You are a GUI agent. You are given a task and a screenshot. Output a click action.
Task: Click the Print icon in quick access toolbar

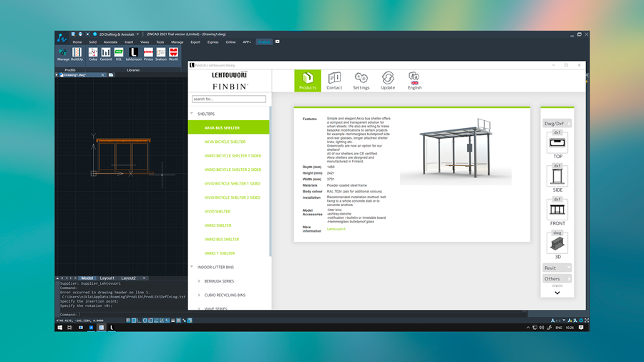pyautogui.click(x=80, y=34)
